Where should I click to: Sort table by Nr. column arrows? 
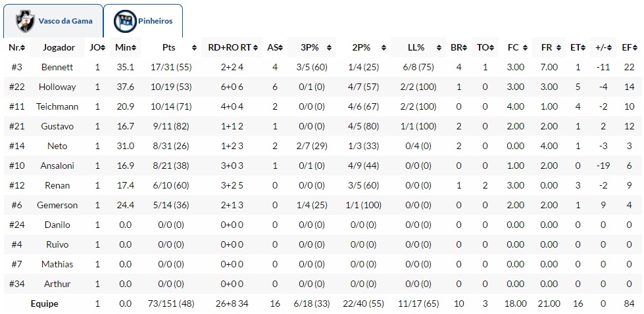[x=23, y=48]
